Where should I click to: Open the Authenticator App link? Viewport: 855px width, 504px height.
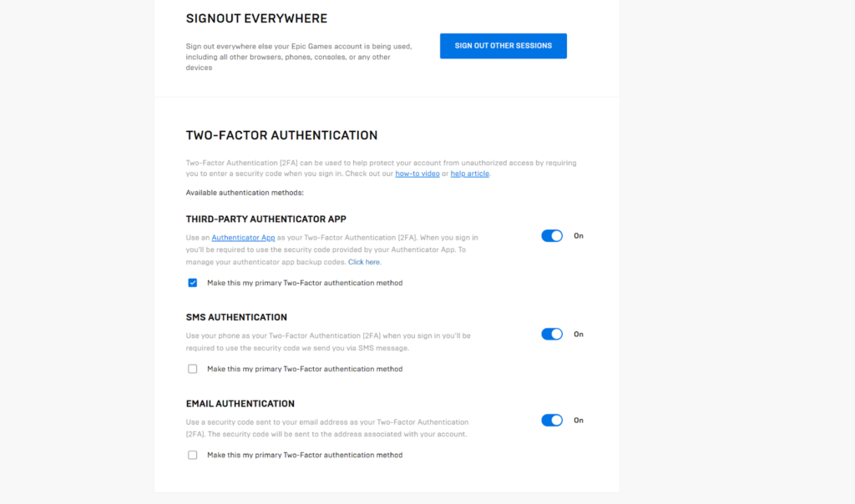click(243, 237)
